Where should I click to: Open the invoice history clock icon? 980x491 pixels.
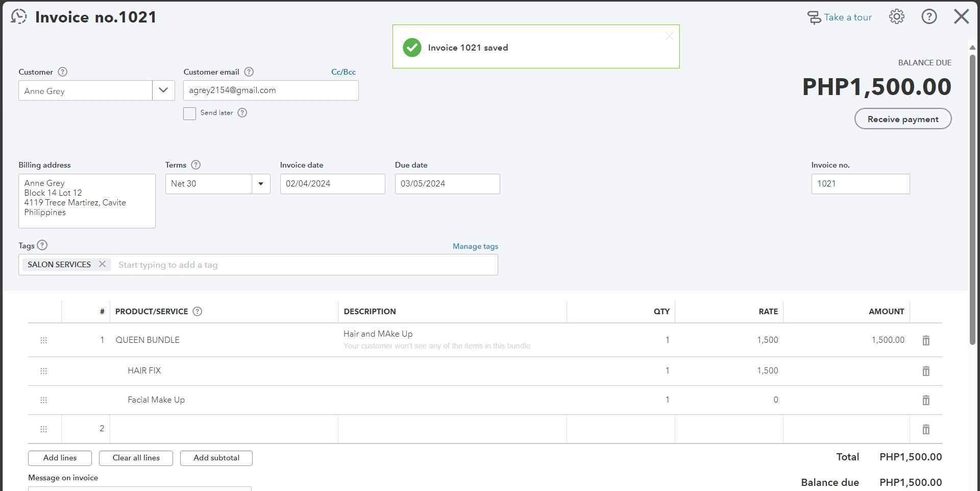(19, 17)
